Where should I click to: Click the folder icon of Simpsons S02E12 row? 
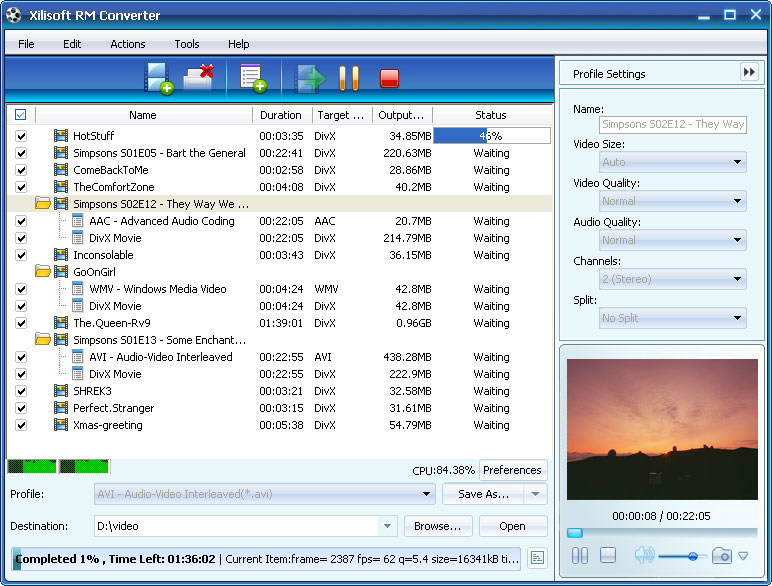pos(43,203)
